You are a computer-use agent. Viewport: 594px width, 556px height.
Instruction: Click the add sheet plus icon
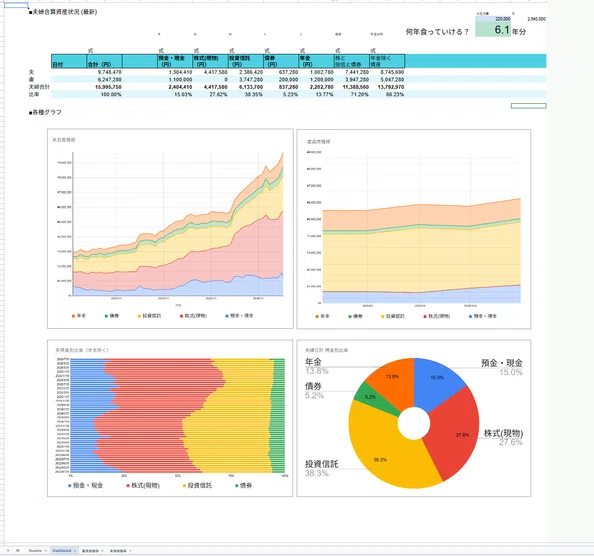pyautogui.click(x=8, y=550)
